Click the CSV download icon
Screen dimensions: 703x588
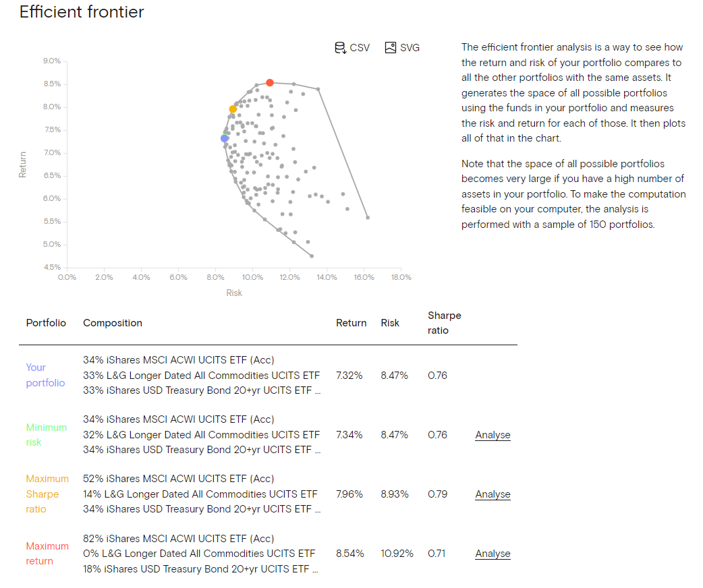tap(341, 48)
